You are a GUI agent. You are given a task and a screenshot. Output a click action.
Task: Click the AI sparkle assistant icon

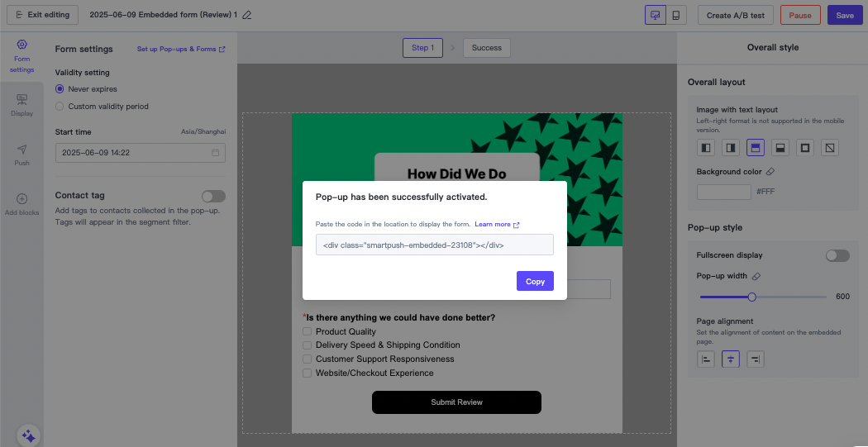click(28, 435)
